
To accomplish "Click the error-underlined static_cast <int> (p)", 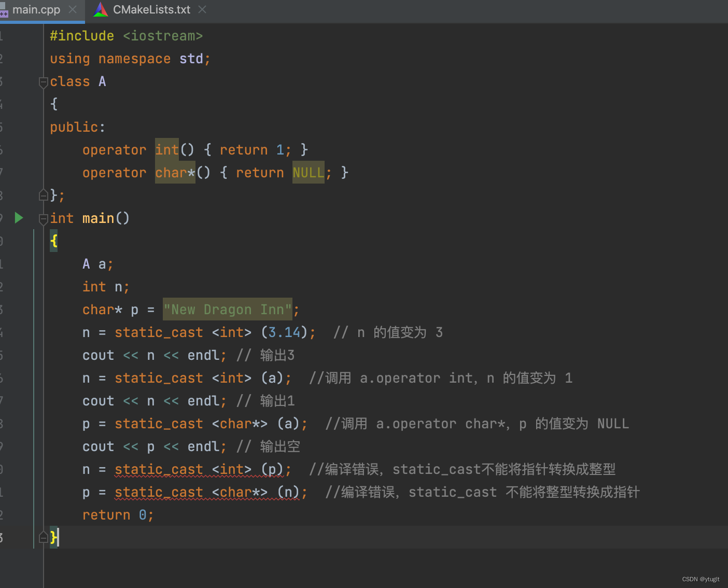I will click(199, 470).
